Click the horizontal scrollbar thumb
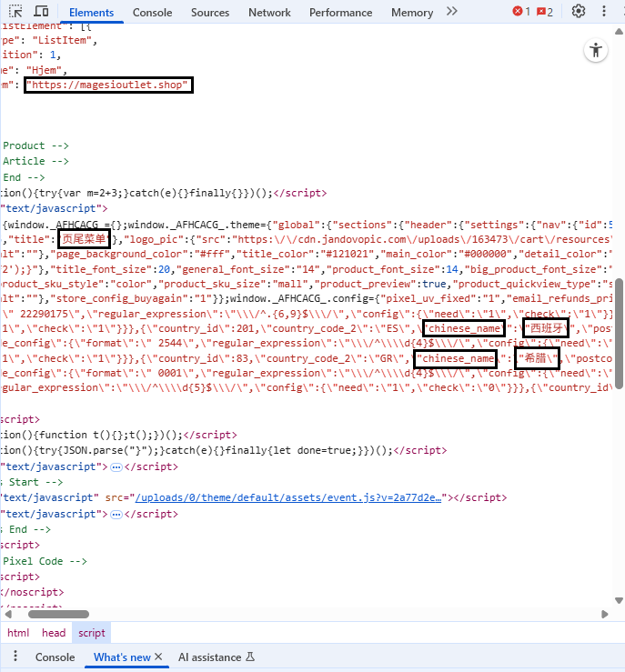The height and width of the screenshot is (672, 625). [59, 614]
